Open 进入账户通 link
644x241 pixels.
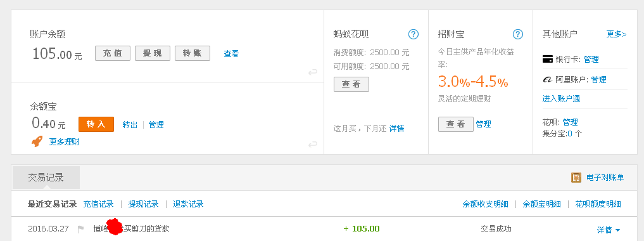(x=561, y=99)
